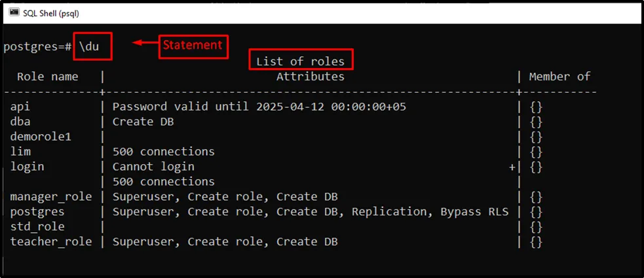The image size is (644, 278).
Task: Click the \du command at the prompt
Action: pyautogui.click(x=92, y=47)
